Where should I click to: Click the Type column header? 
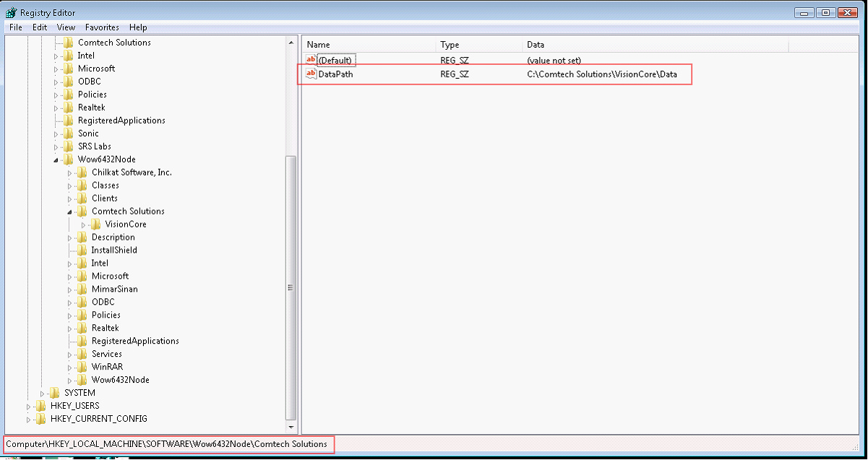click(479, 45)
